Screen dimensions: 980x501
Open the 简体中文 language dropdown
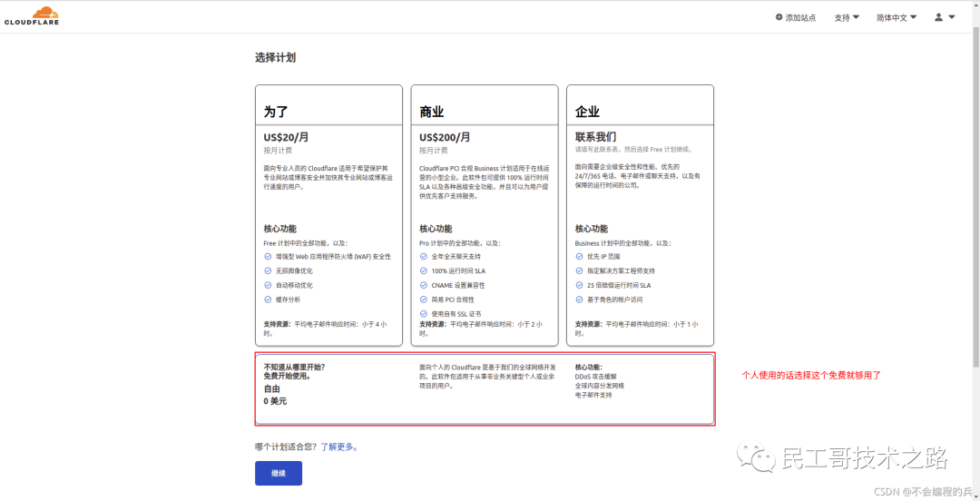(x=896, y=17)
